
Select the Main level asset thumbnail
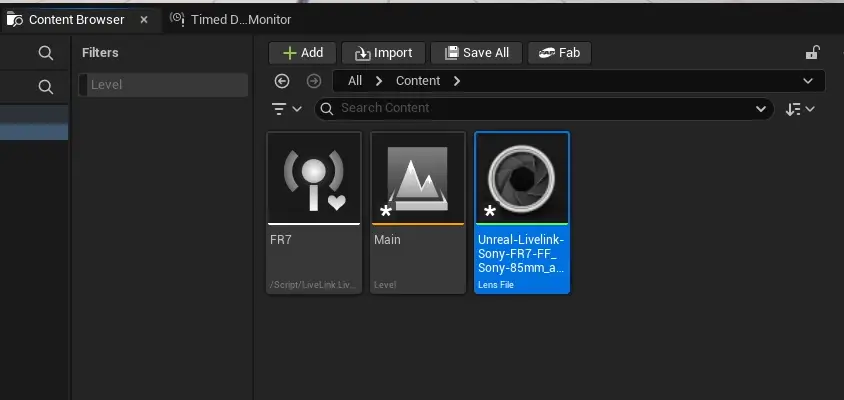click(x=418, y=178)
